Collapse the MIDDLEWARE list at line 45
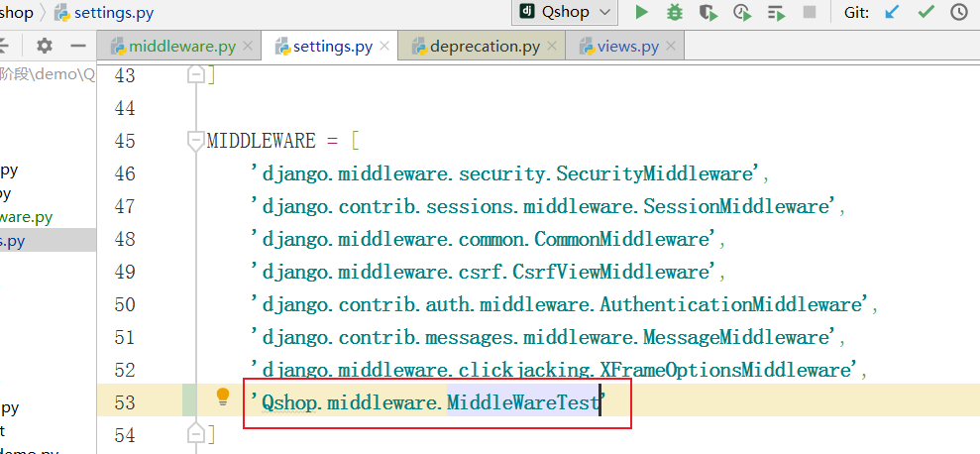This screenshot has width=980, height=454. [x=196, y=141]
